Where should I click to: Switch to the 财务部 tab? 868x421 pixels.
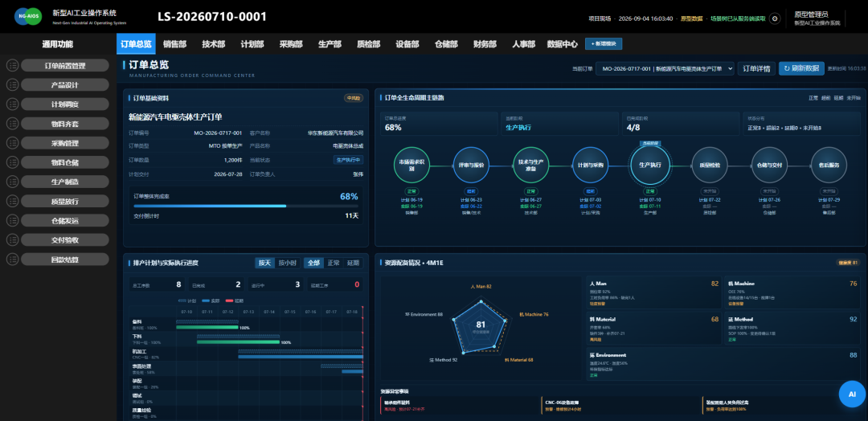tap(485, 44)
